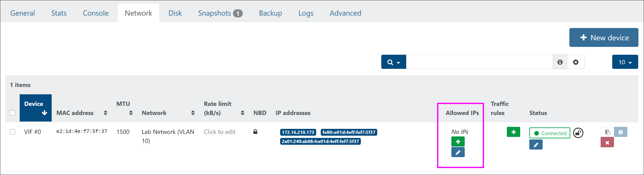Expand the 10 items-per-page dropdown
Screen dimensions: 644x175
click(x=625, y=62)
